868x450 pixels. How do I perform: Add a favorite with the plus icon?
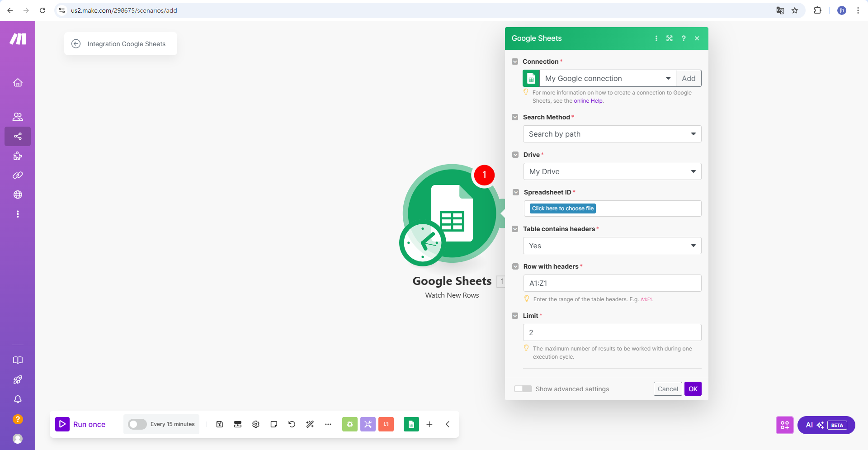coord(429,424)
